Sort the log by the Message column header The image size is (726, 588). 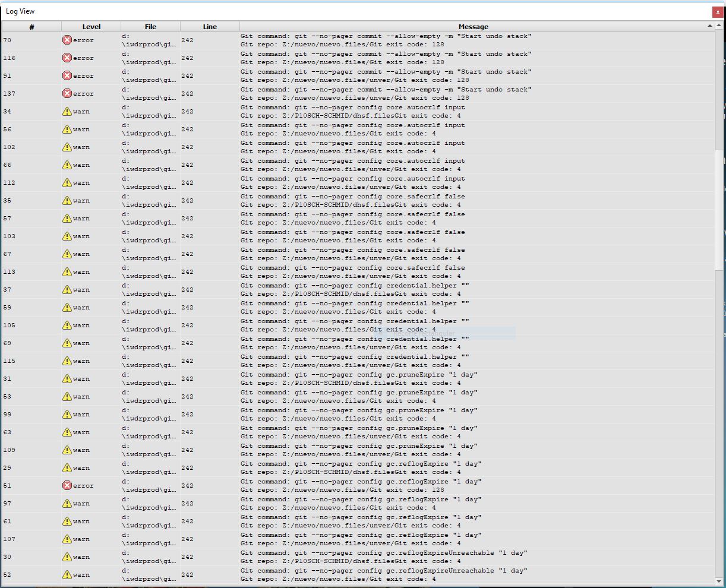point(474,27)
